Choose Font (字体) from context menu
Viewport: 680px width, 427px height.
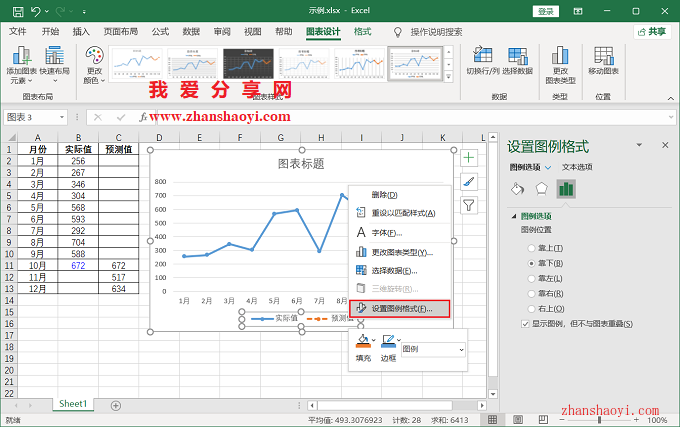400,233
